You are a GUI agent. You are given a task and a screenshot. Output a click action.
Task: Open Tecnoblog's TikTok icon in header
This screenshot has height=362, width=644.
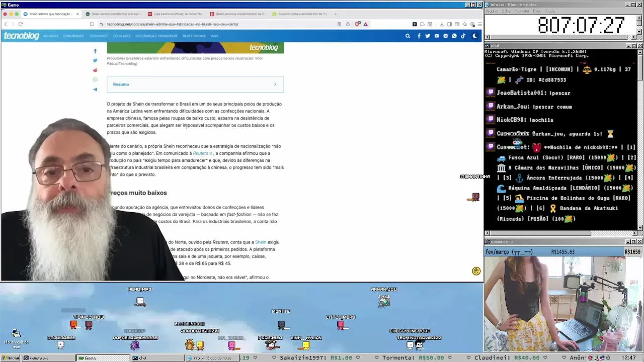pos(463,36)
